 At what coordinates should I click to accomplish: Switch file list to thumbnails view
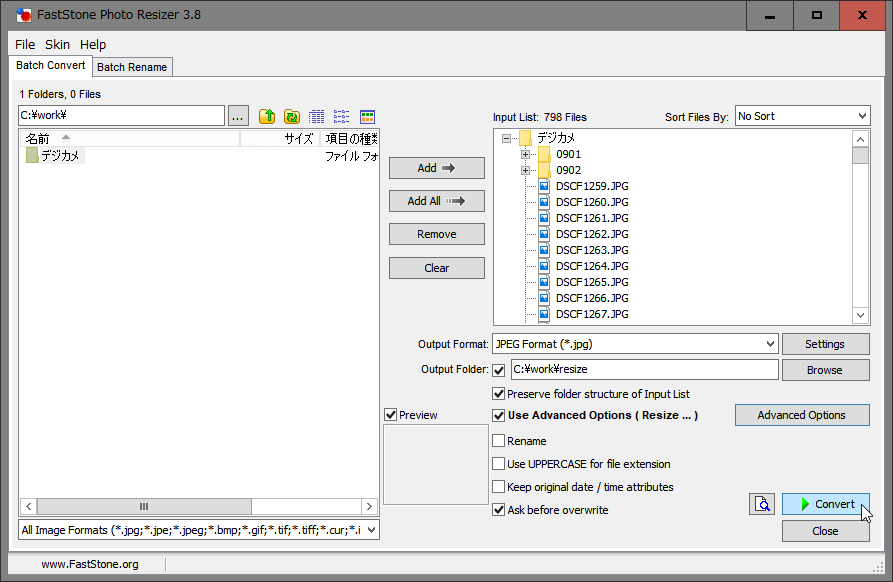(367, 116)
